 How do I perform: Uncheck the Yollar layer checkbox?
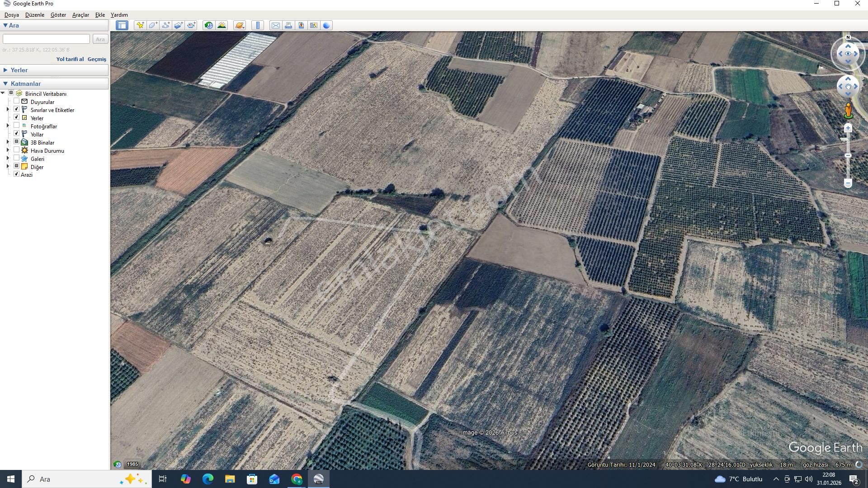17,134
